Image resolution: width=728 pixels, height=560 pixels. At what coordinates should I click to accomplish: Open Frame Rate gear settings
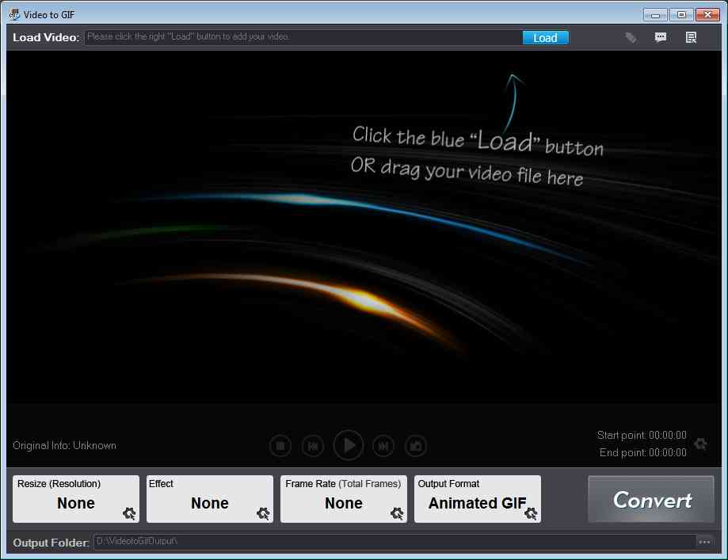pos(397,513)
